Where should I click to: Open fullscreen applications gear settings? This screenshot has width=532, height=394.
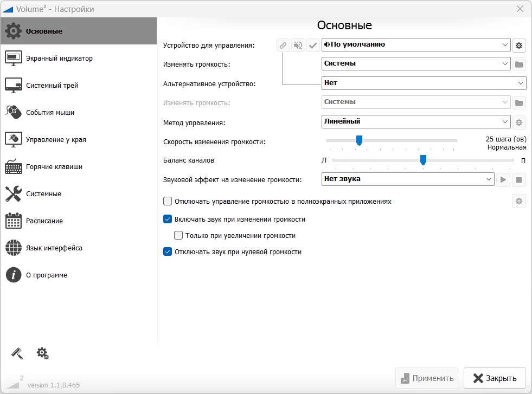[x=519, y=201]
